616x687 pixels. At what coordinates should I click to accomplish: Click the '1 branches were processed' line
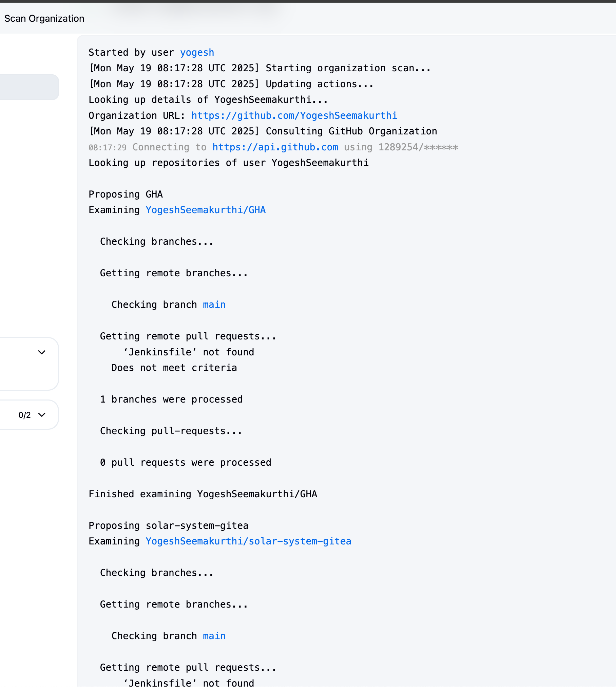171,400
